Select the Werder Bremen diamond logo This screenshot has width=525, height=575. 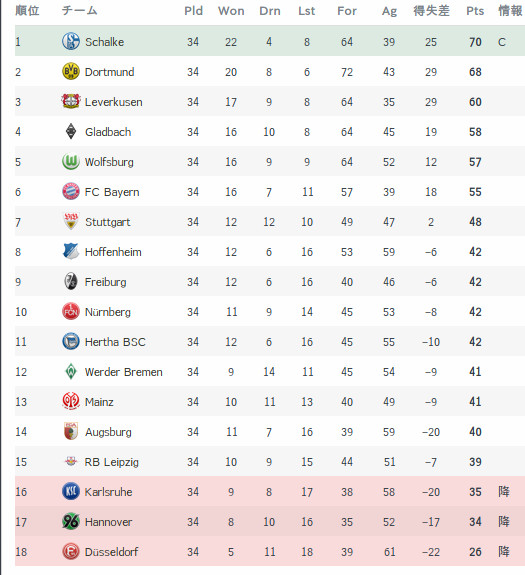71,371
